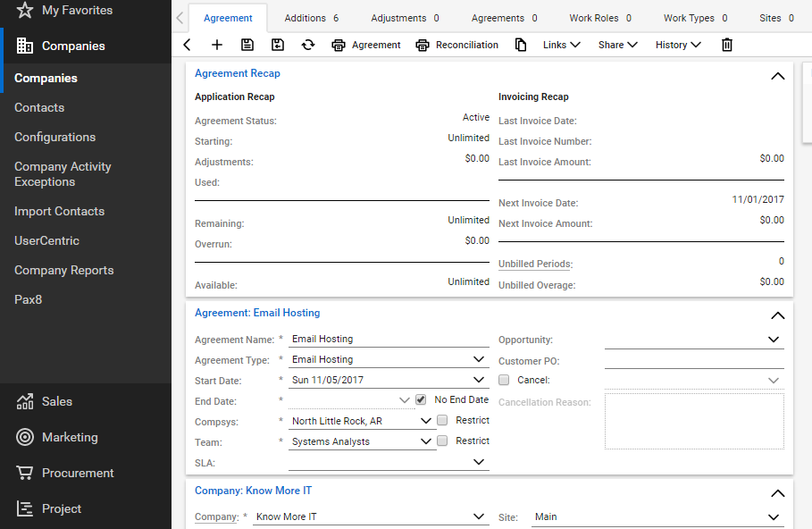Open the Procurement cart icon
812x529 pixels.
[x=25, y=473]
